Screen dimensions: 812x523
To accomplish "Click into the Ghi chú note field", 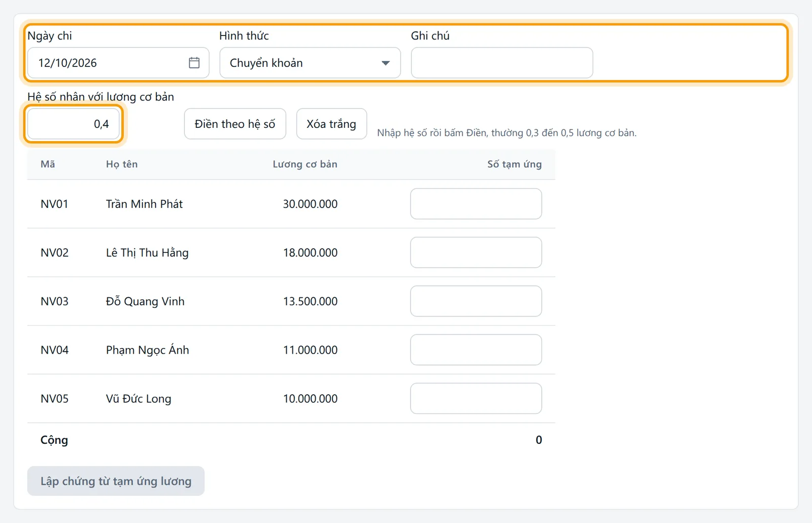I will pyautogui.click(x=502, y=63).
